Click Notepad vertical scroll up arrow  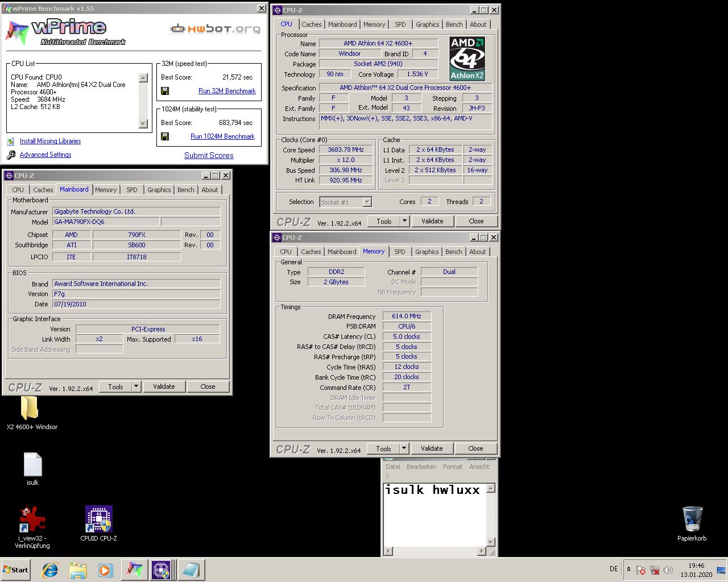[x=491, y=488]
